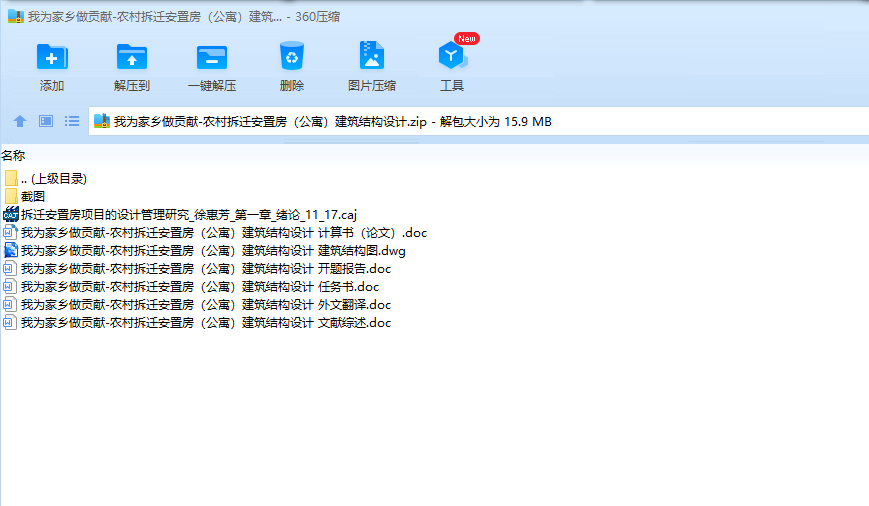Click the 解压到 label in toolbar

click(x=132, y=86)
